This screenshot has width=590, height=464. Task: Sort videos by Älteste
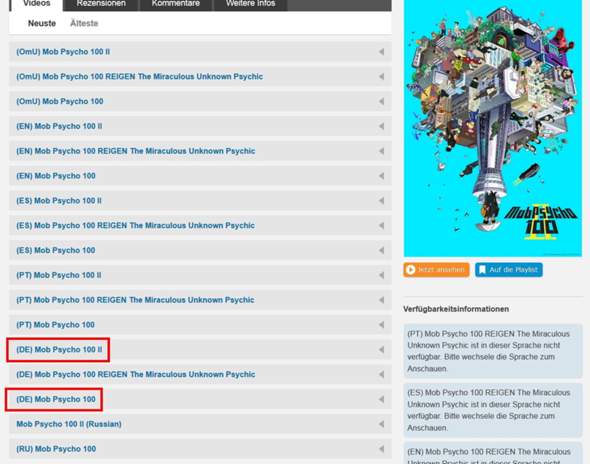[84, 23]
